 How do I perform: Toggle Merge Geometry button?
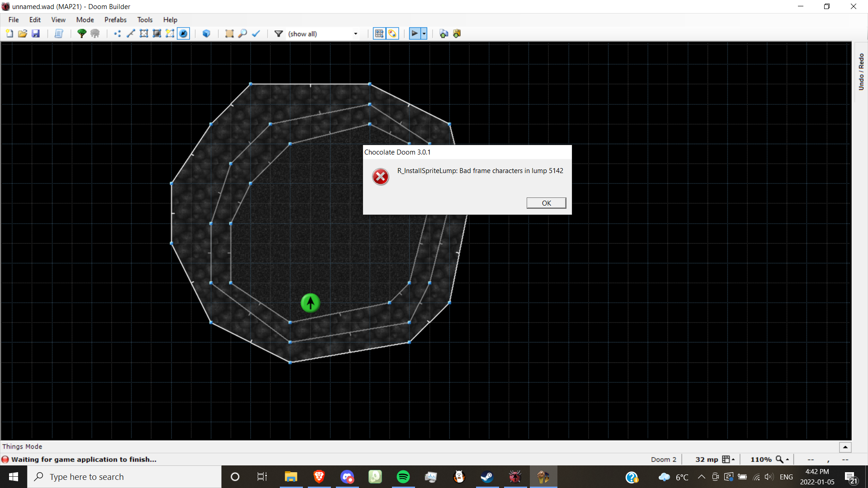(x=392, y=33)
